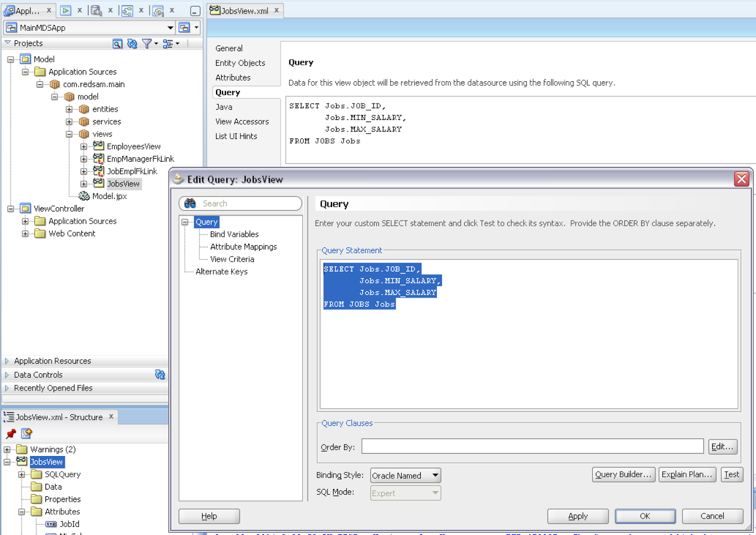Open the Java editor tab
The width and height of the screenshot is (756, 535).
point(224,107)
